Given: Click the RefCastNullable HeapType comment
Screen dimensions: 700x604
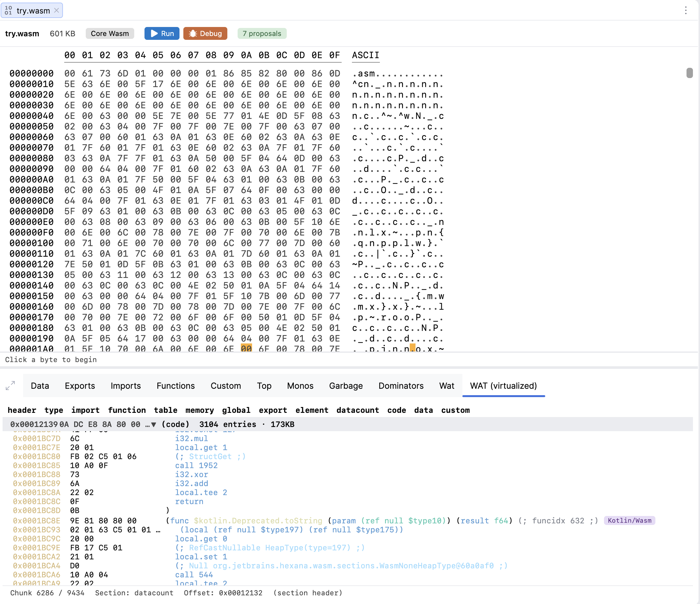Looking at the screenshot, I should pos(270,547).
